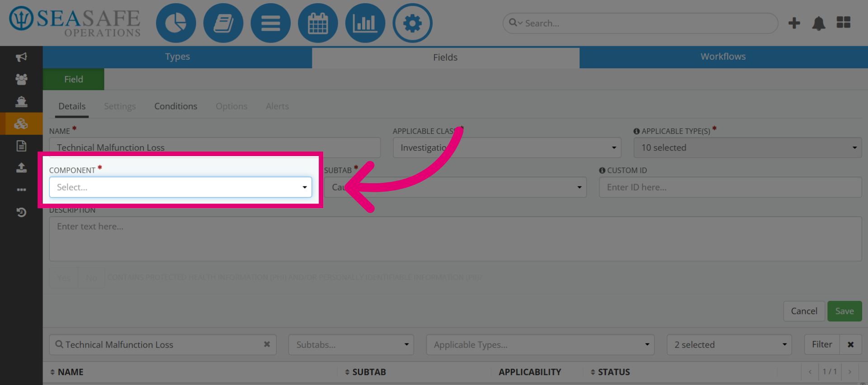Switch to the Workflows tab

click(723, 57)
